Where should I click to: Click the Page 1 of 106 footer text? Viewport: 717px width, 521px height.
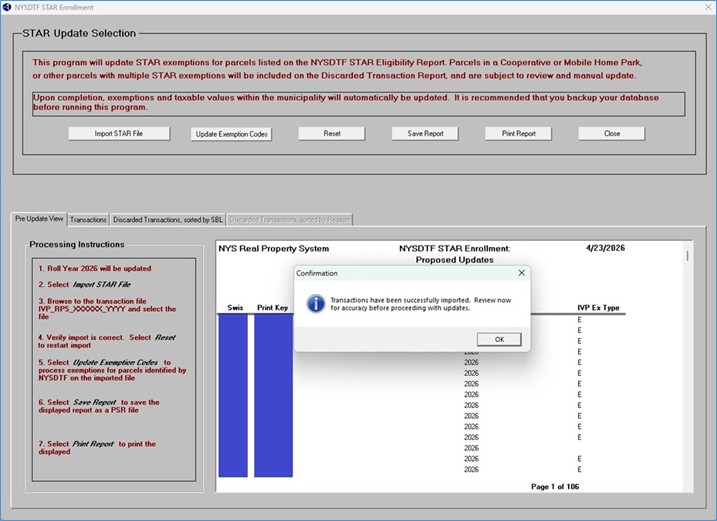point(555,487)
